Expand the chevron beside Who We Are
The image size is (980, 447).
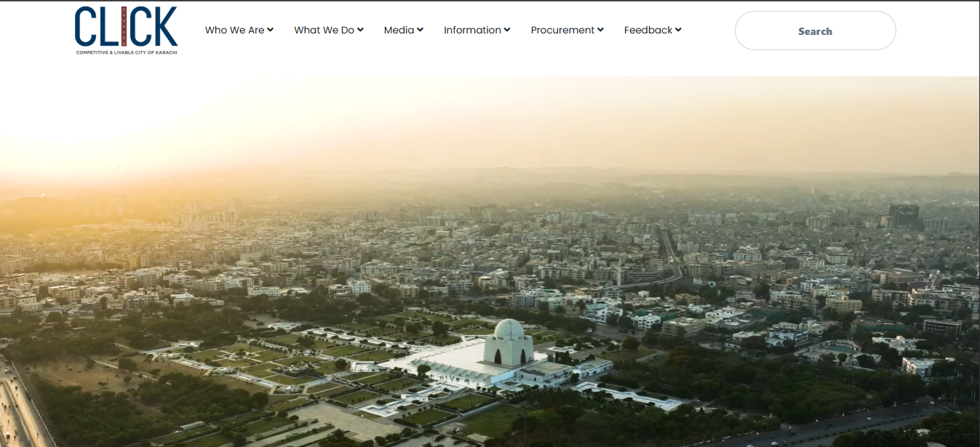[270, 30]
